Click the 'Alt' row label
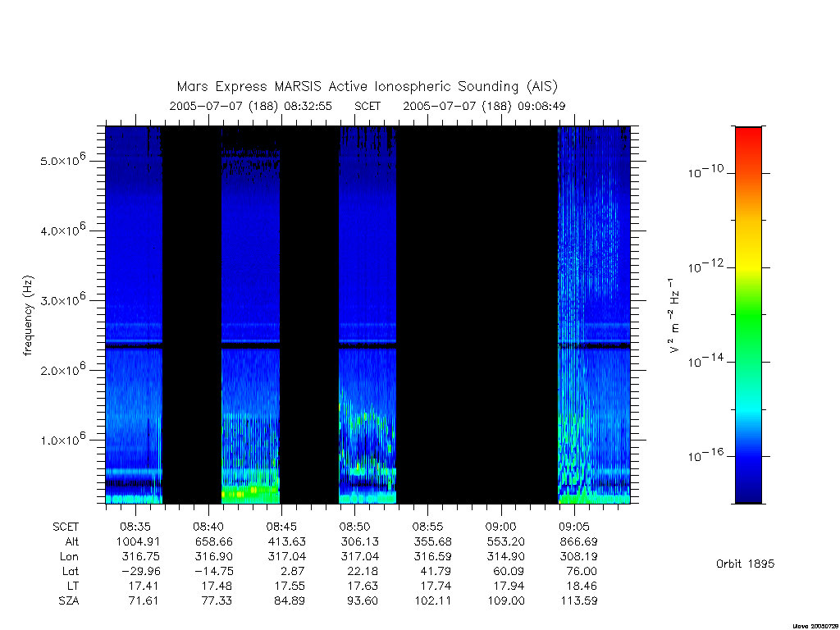840x630 pixels. click(x=72, y=541)
